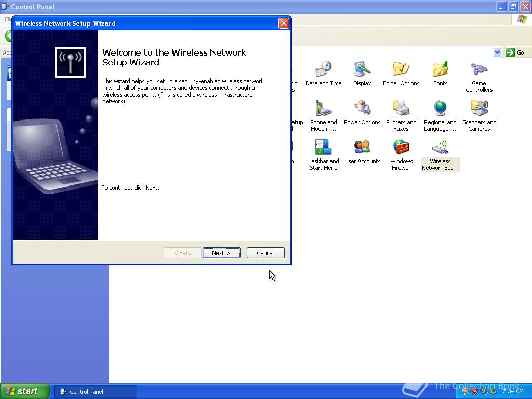
Task: Click the 'Power Options' label text
Action: [x=362, y=122]
